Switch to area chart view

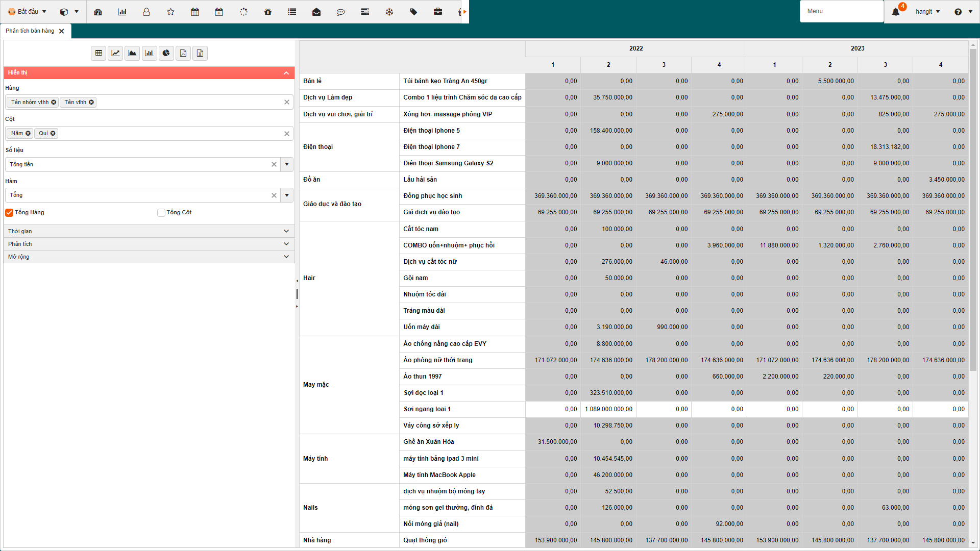pyautogui.click(x=132, y=53)
